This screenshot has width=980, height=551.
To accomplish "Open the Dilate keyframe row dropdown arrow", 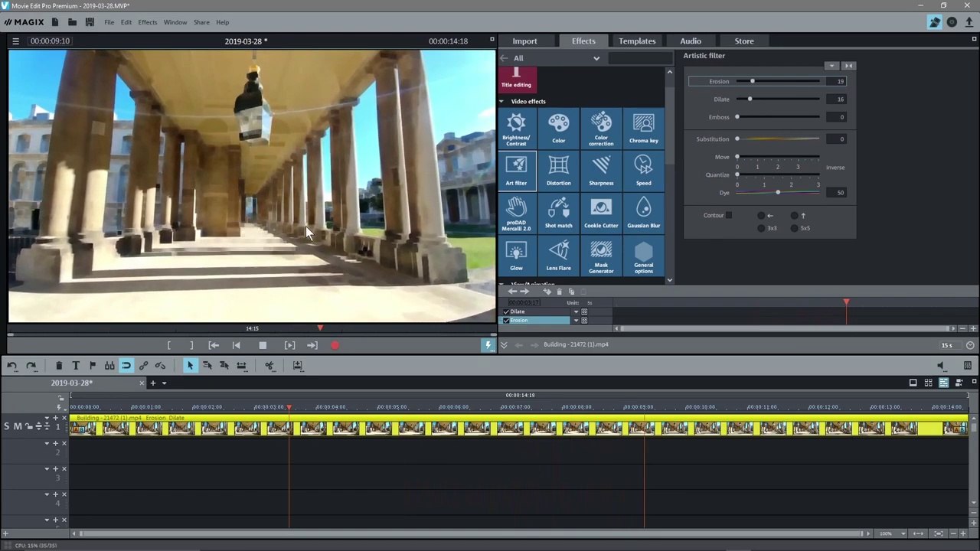I will pos(576,311).
